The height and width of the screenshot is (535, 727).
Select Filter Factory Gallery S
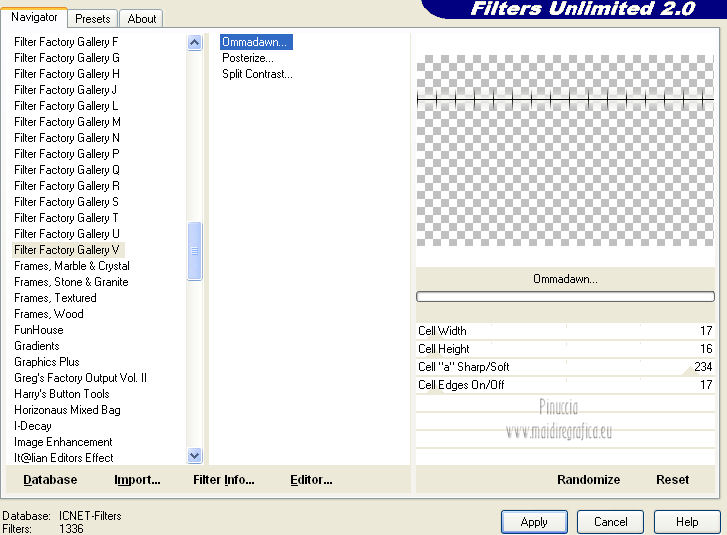click(66, 202)
